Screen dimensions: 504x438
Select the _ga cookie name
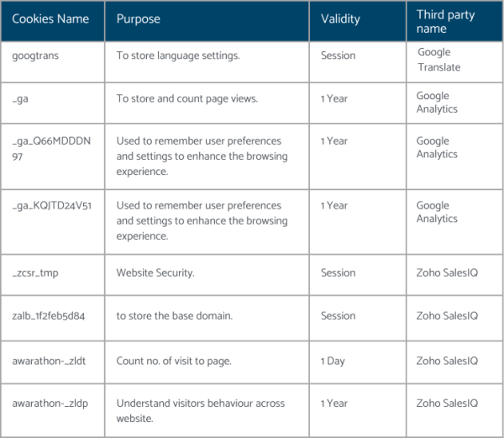tap(20, 98)
